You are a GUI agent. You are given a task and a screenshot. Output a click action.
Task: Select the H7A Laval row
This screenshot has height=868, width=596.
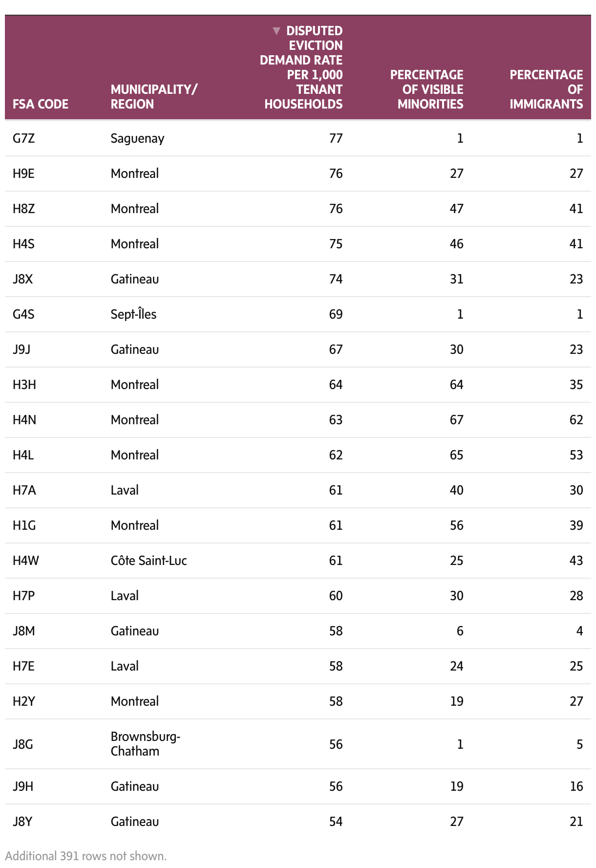(x=24, y=490)
